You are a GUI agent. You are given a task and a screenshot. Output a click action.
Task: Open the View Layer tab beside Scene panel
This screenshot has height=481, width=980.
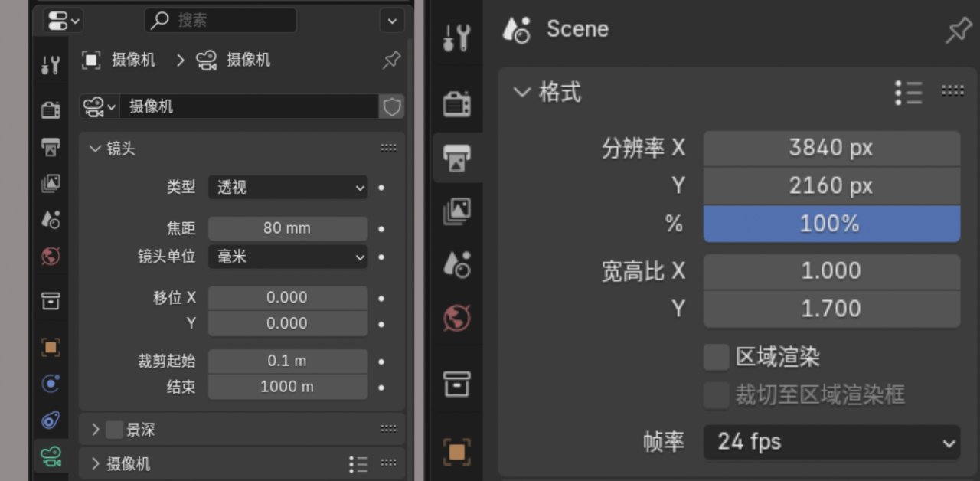point(457,211)
